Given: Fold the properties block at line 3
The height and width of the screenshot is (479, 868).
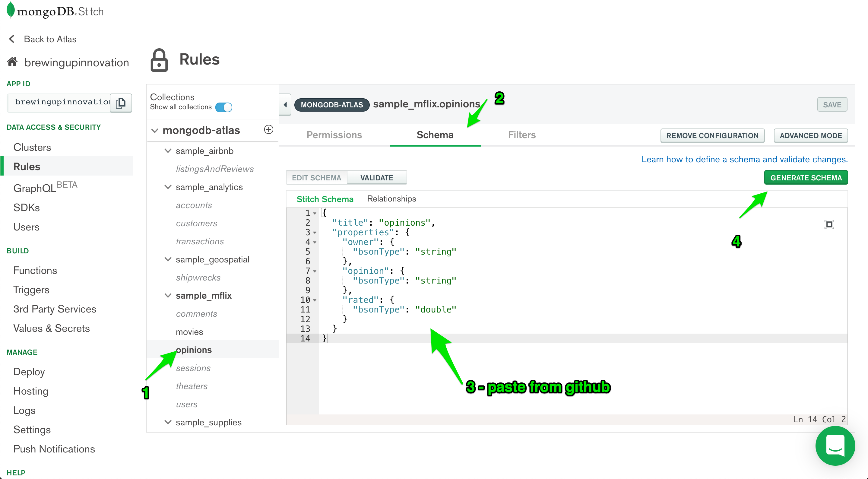Looking at the screenshot, I should pos(315,233).
